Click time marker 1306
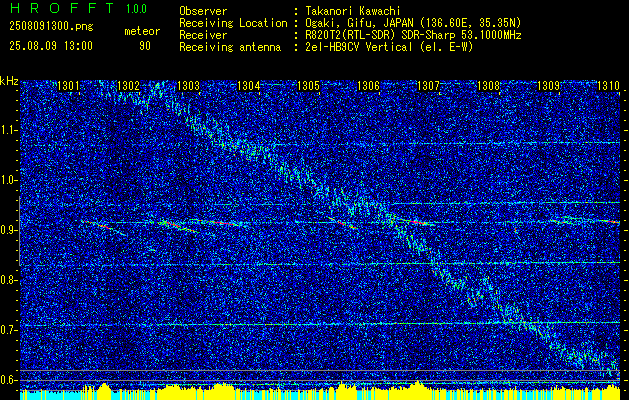 [x=369, y=86]
